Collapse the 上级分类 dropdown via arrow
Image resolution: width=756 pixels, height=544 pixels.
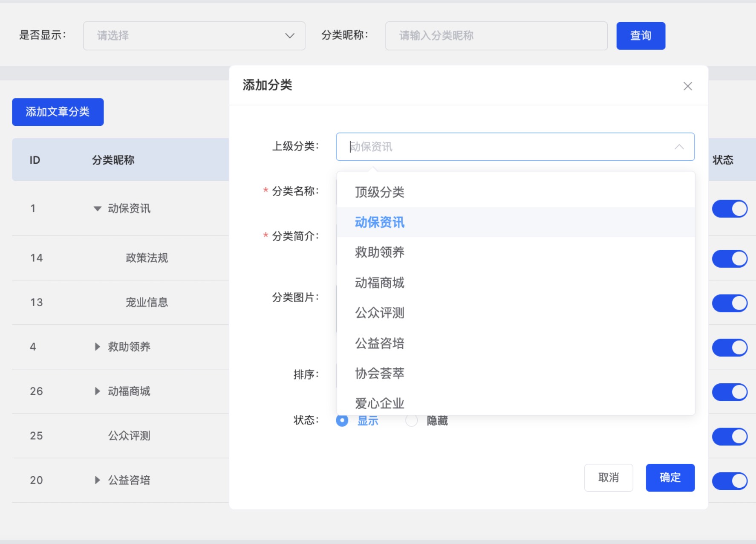pos(679,147)
